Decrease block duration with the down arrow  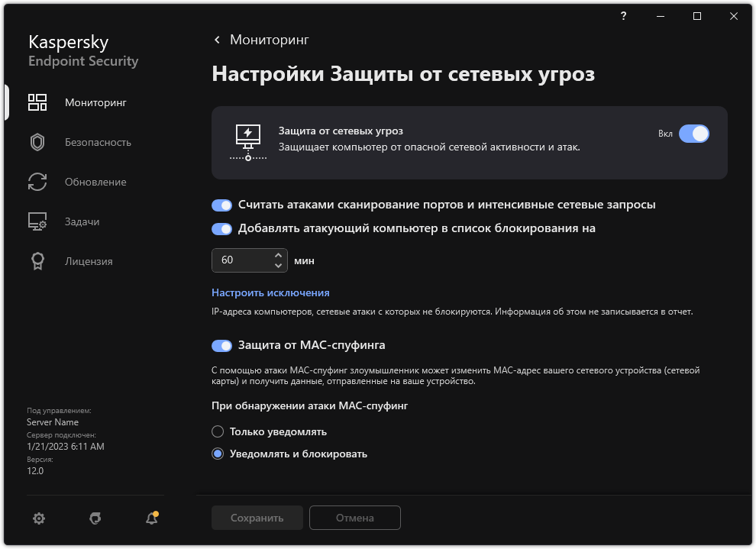[x=278, y=266]
